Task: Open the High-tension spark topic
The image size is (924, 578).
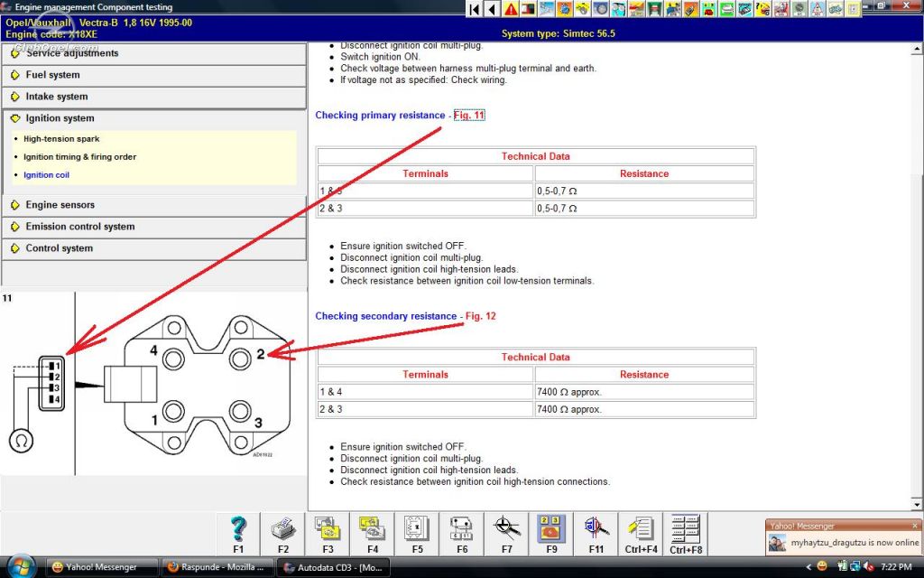Action: pyautogui.click(x=61, y=139)
